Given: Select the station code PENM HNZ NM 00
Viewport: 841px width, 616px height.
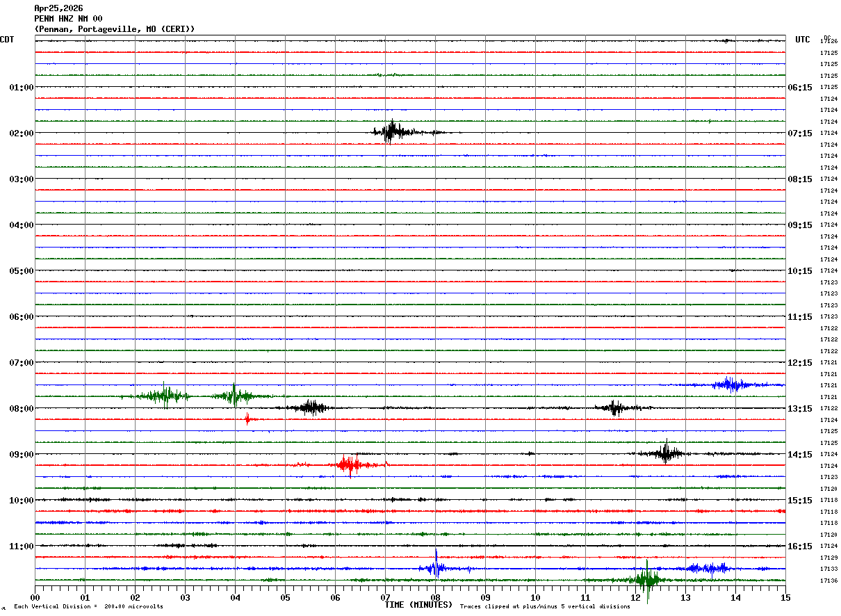Looking at the screenshot, I should (68, 19).
